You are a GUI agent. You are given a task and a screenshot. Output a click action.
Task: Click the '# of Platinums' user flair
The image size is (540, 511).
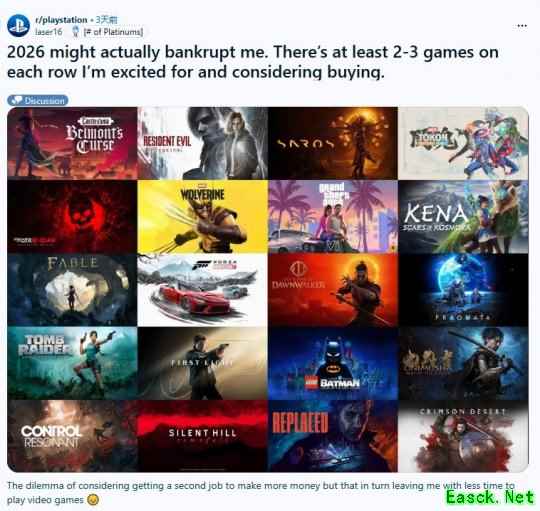click(113, 32)
